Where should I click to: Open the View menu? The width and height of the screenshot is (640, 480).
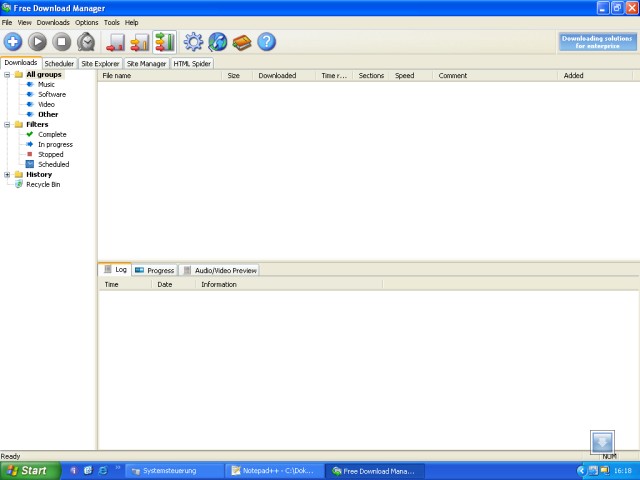24,22
